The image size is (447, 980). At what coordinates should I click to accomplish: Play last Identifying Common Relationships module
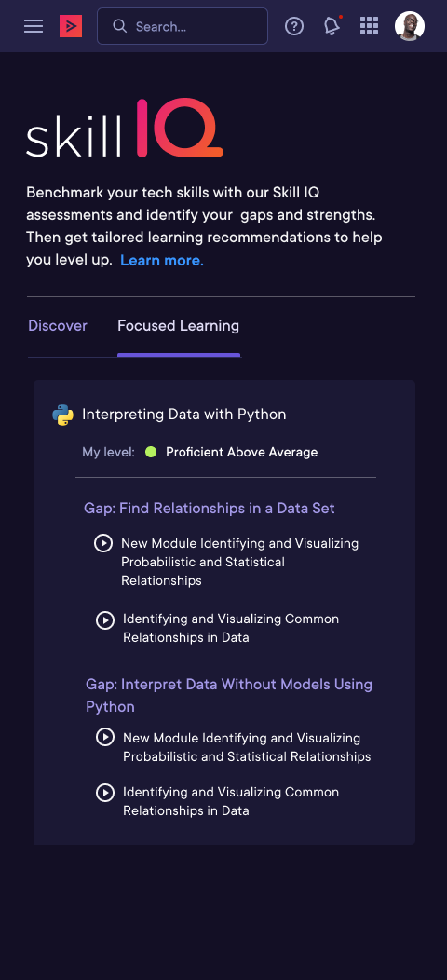[x=105, y=793]
